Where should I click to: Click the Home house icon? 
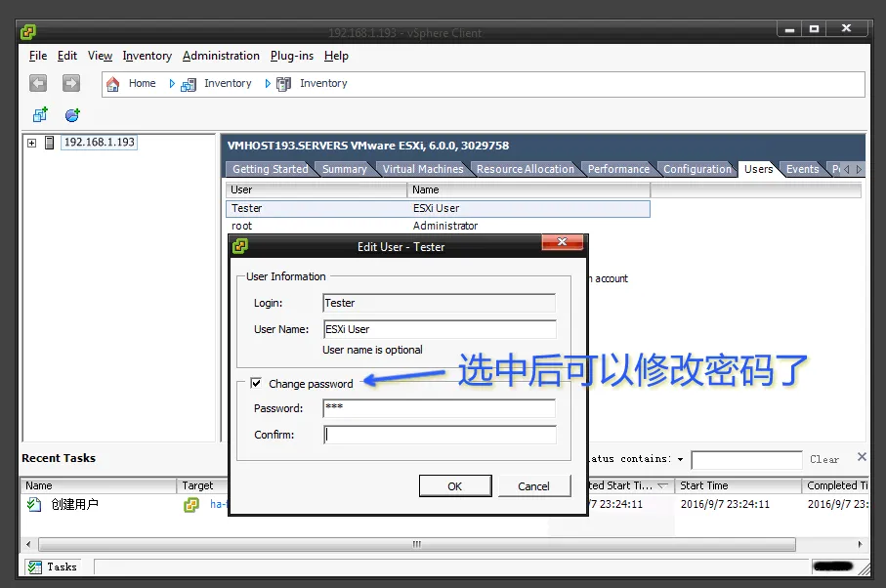pyautogui.click(x=113, y=84)
